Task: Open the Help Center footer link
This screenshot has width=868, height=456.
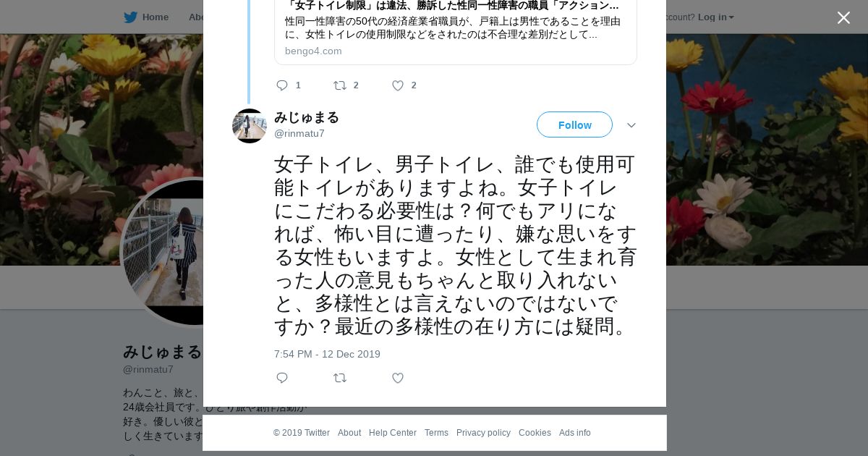Action: (x=393, y=433)
